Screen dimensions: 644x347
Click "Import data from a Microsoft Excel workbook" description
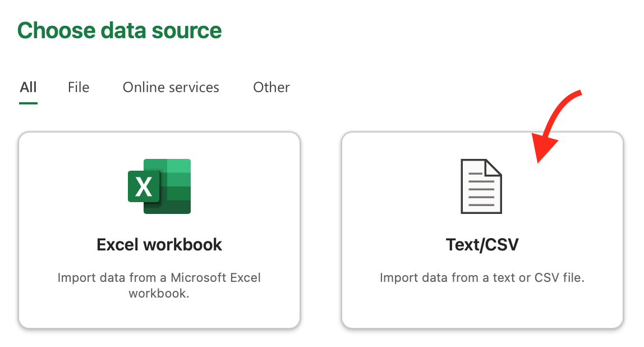coord(159,285)
